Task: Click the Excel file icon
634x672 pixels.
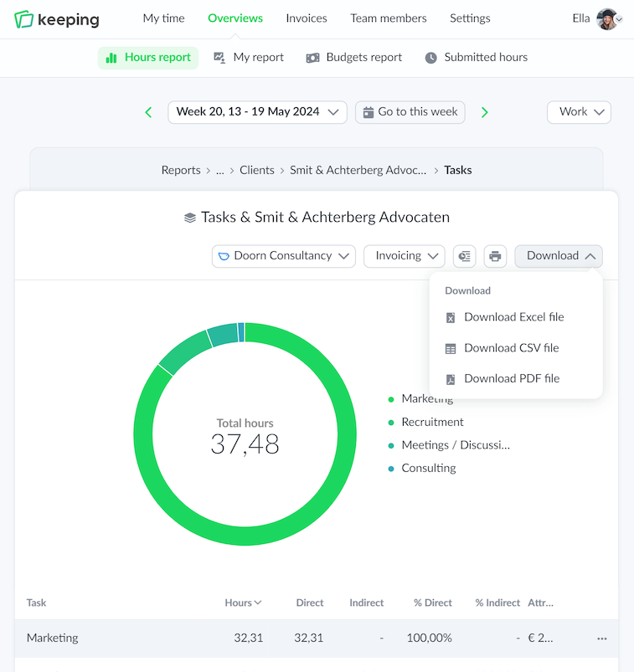Action: (x=451, y=317)
